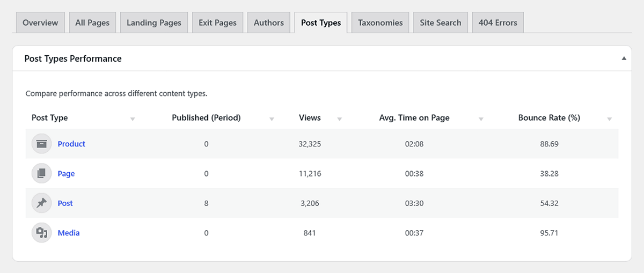
Task: Click the Page documents icon
Action: [x=41, y=174]
